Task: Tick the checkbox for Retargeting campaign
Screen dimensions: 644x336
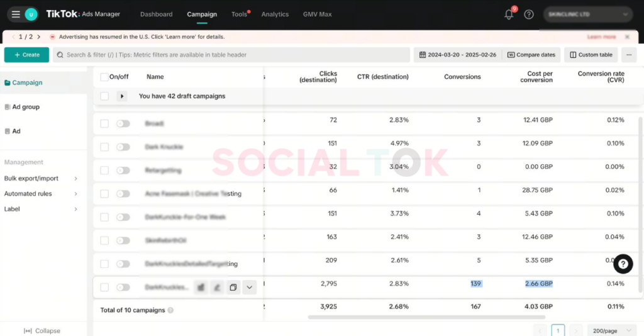Action: (x=104, y=171)
